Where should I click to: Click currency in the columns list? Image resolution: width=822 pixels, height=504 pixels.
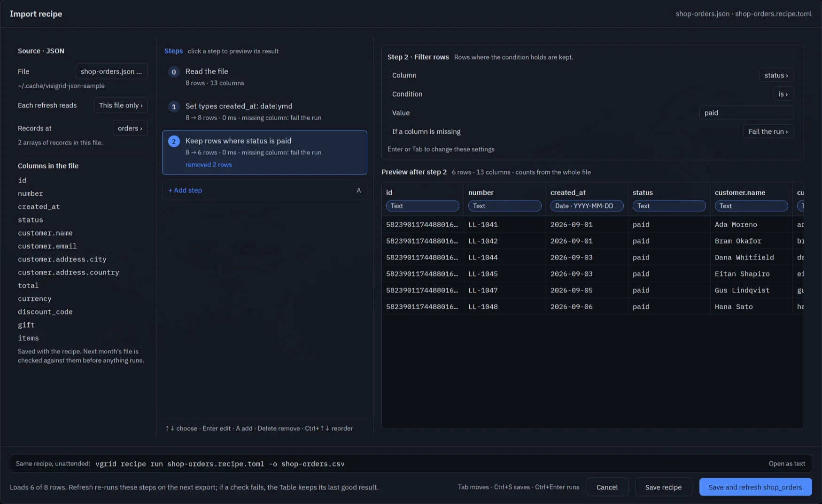[35, 298]
